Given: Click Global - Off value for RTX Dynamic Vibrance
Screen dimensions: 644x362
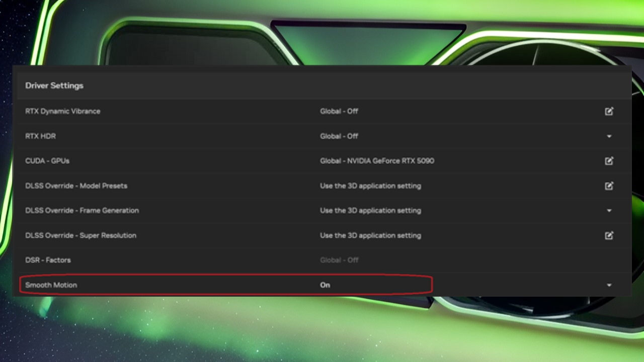Looking at the screenshot, I should pyautogui.click(x=339, y=111).
